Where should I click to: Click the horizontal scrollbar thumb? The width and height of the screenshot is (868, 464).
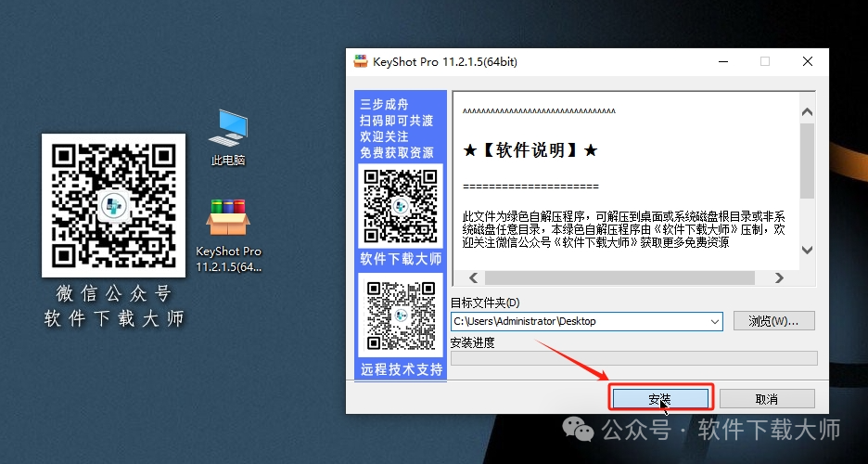point(620,277)
